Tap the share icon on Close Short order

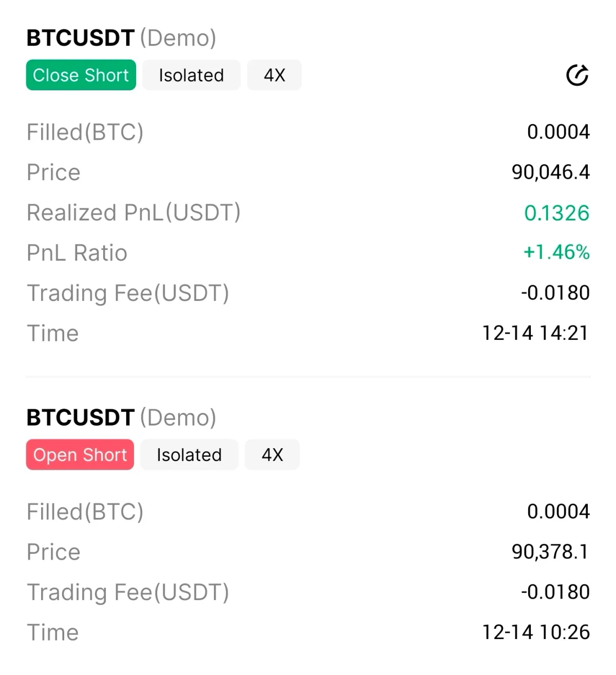click(x=577, y=75)
